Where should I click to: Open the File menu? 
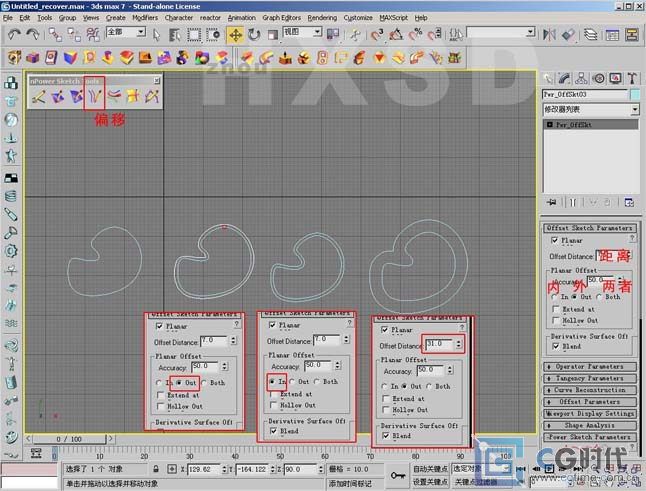click(7, 18)
